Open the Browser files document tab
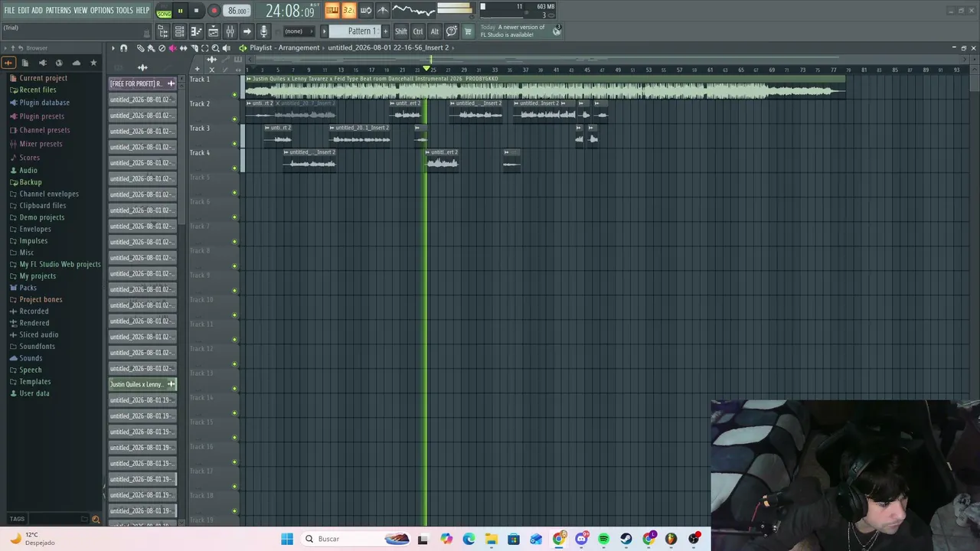 coord(24,63)
